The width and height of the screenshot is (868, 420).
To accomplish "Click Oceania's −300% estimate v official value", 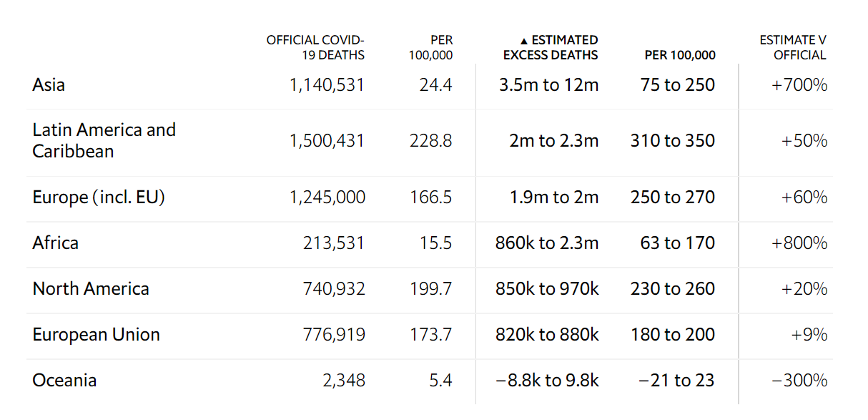I will (799, 381).
